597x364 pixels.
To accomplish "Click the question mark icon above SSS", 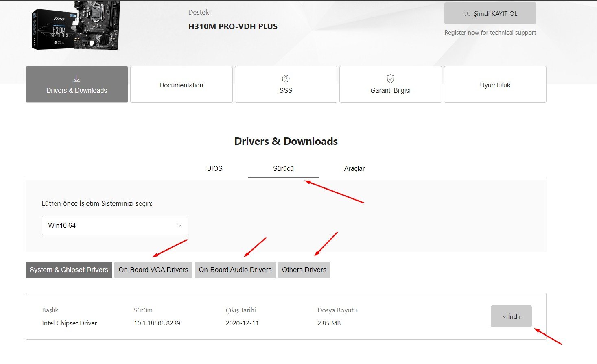I will pos(286,78).
